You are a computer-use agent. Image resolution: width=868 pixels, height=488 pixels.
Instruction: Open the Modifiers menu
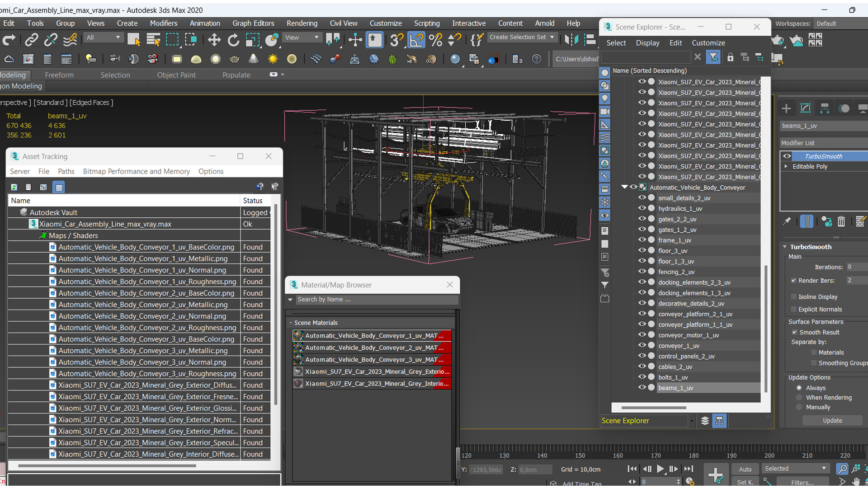[x=164, y=23]
